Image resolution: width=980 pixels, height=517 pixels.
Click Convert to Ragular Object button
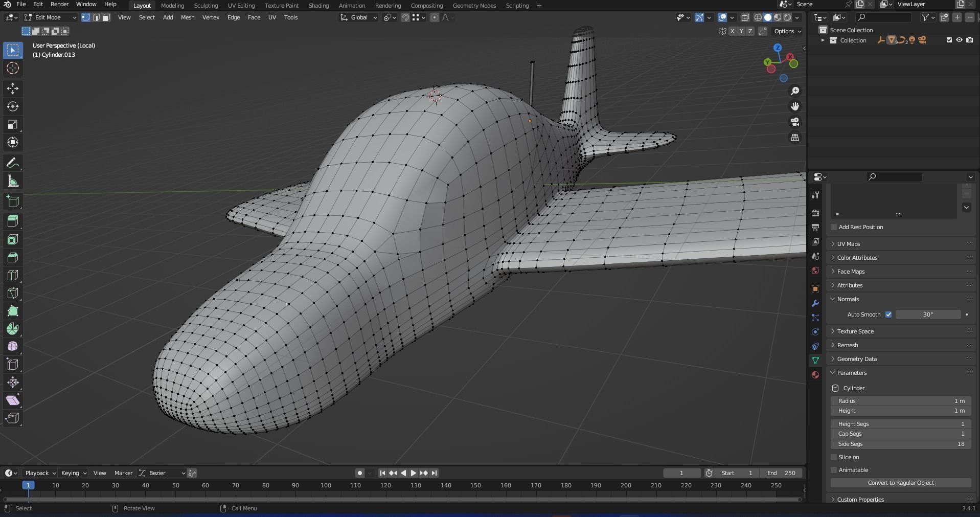(901, 483)
